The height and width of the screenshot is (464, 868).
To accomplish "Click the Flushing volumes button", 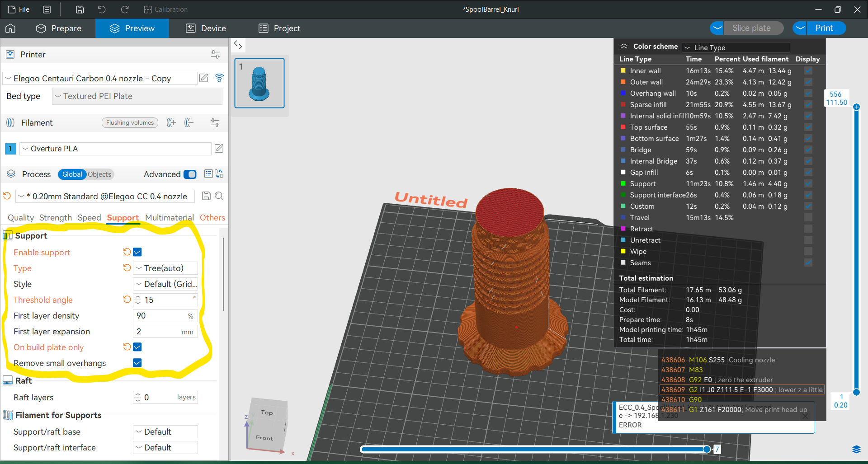I will (x=130, y=122).
